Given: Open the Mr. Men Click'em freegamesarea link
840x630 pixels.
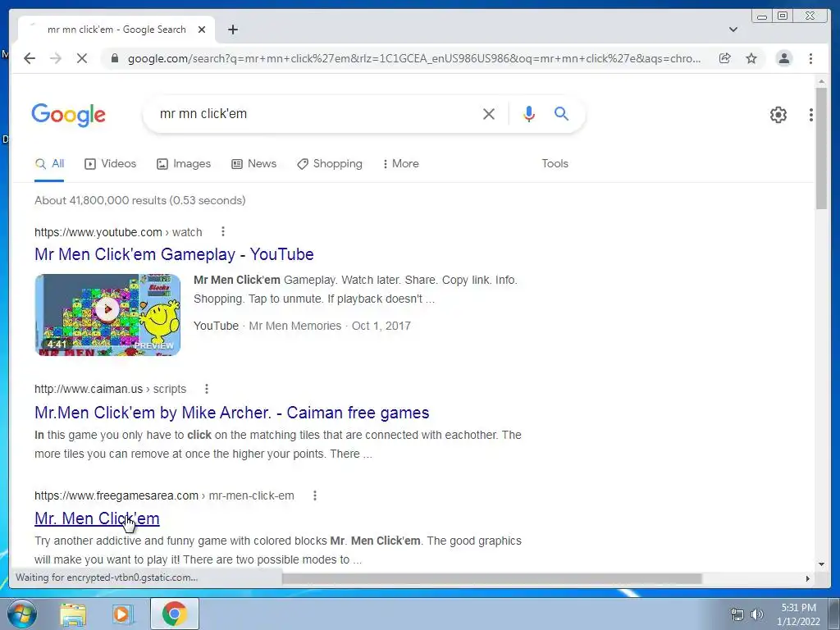Looking at the screenshot, I should click(x=97, y=518).
